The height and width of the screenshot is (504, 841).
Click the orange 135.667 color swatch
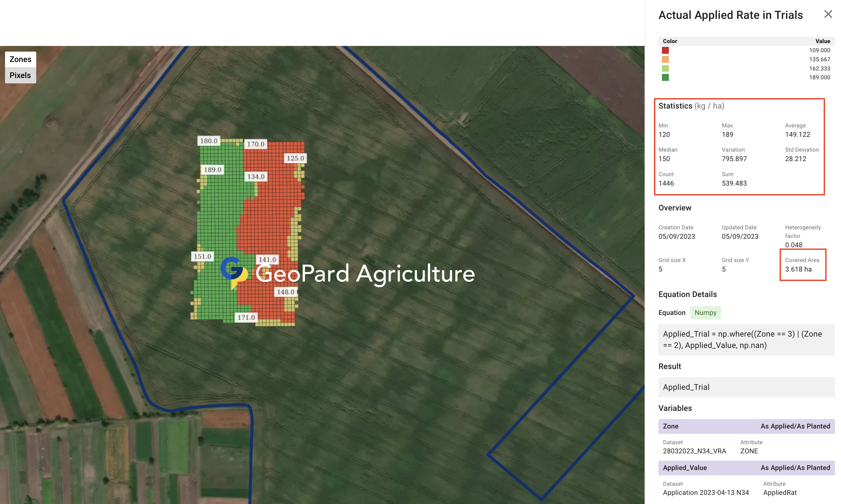pos(665,59)
